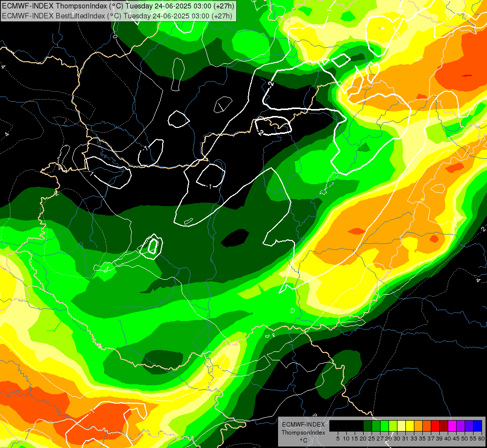Click the legend scale value 15
Screen dimensions: 487x448
tap(355, 439)
